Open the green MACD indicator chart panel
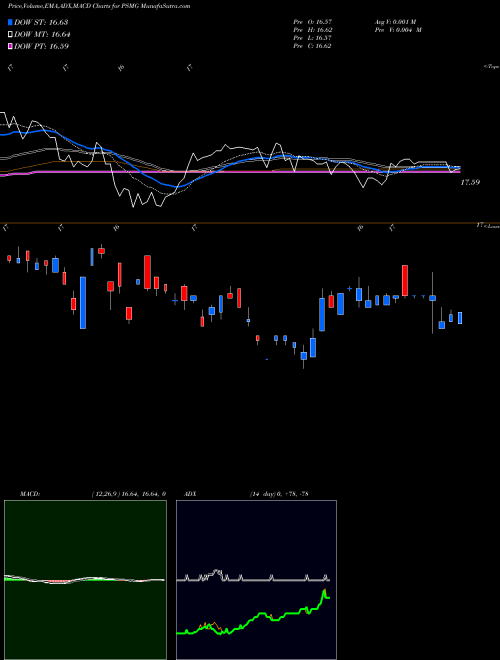 coord(85,580)
